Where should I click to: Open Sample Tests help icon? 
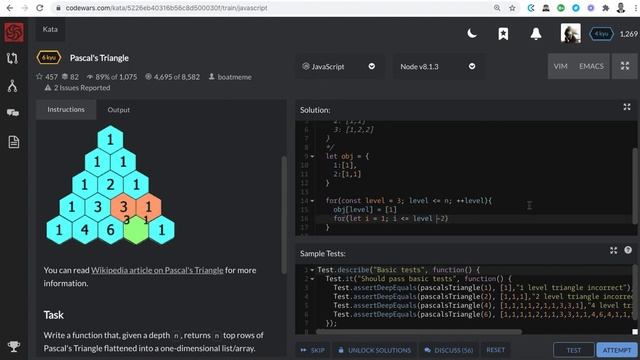tap(628, 250)
